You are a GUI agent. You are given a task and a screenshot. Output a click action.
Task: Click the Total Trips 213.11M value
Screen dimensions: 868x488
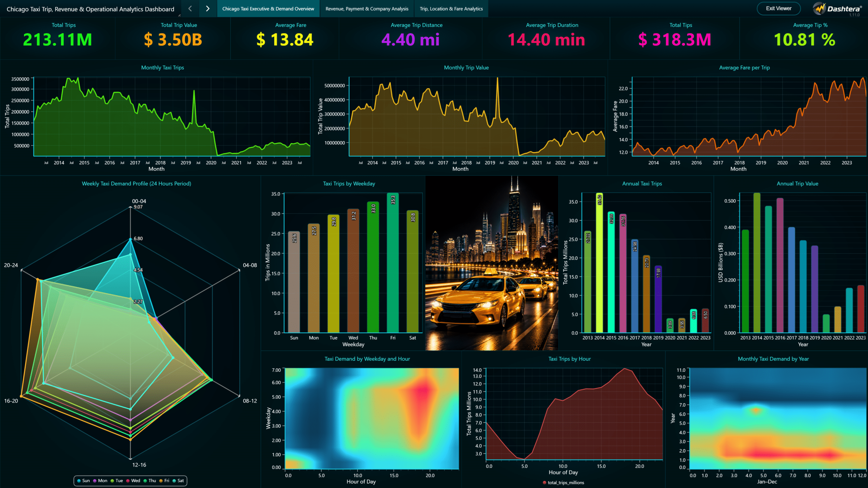[x=57, y=40]
